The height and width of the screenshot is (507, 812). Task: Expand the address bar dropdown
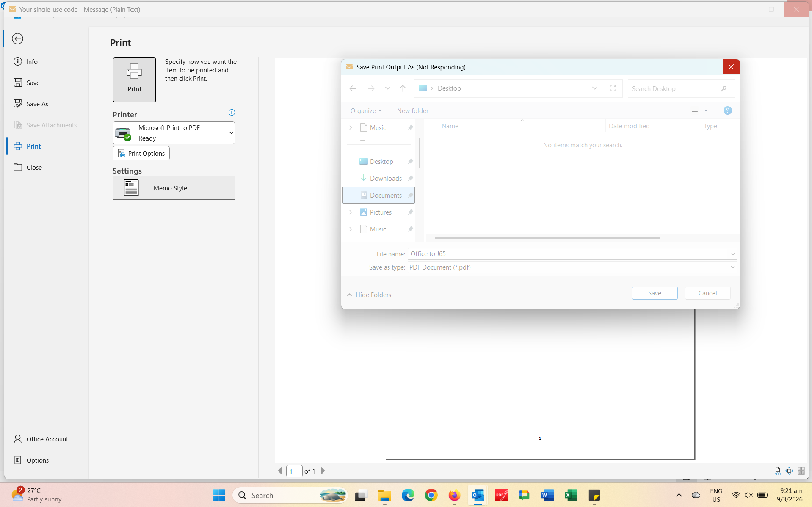[595, 88]
